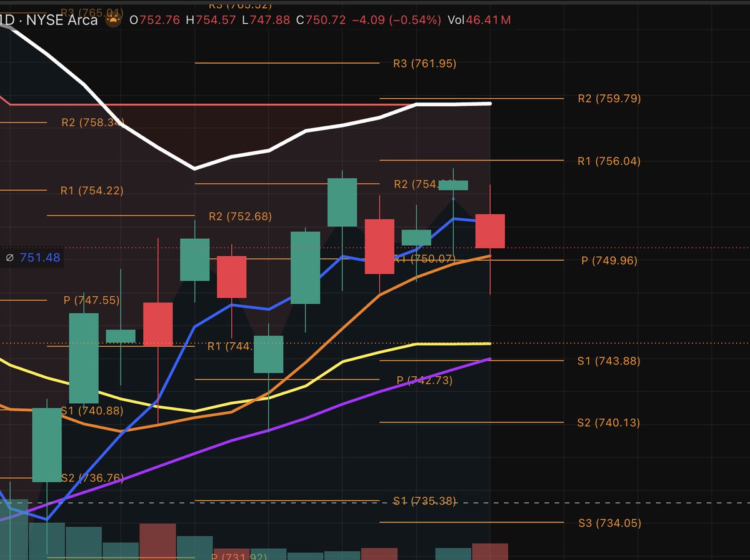This screenshot has height=560, width=750.
Task: Click the S1 (740.88) pivot label
Action: pyautogui.click(x=92, y=411)
